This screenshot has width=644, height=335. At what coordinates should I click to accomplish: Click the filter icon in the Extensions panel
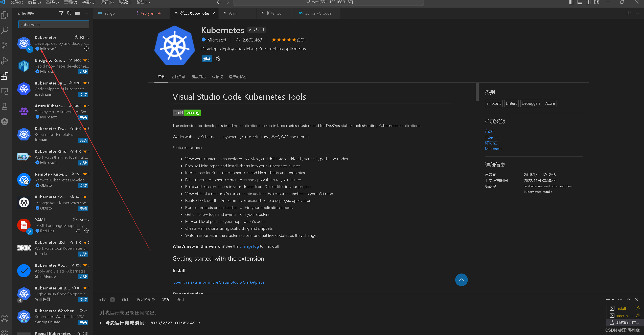61,13
